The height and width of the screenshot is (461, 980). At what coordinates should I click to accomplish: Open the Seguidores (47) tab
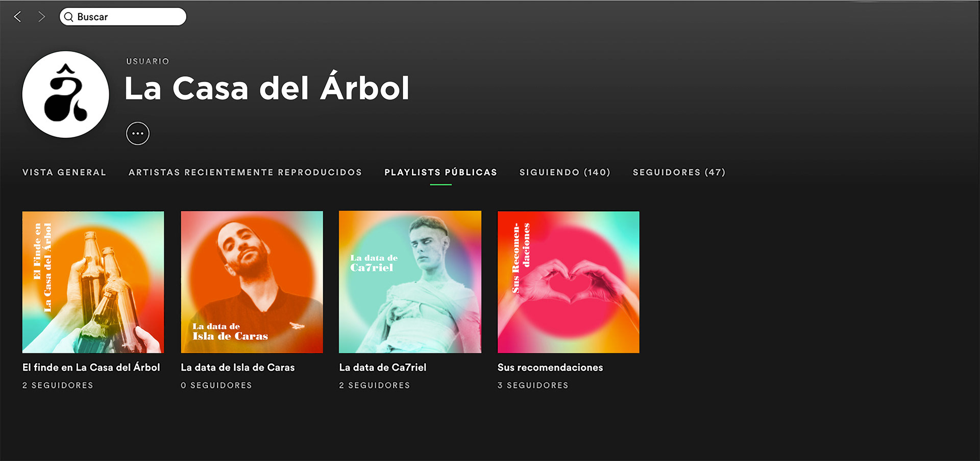coord(679,173)
